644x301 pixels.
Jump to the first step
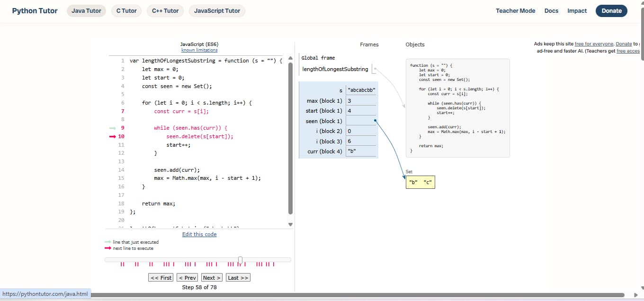click(x=161, y=278)
